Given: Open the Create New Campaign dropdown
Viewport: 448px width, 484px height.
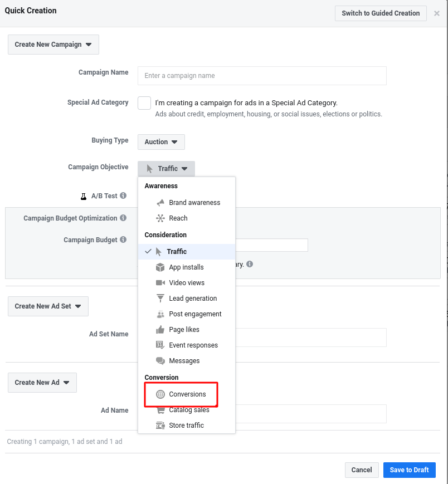Looking at the screenshot, I should coord(53,45).
